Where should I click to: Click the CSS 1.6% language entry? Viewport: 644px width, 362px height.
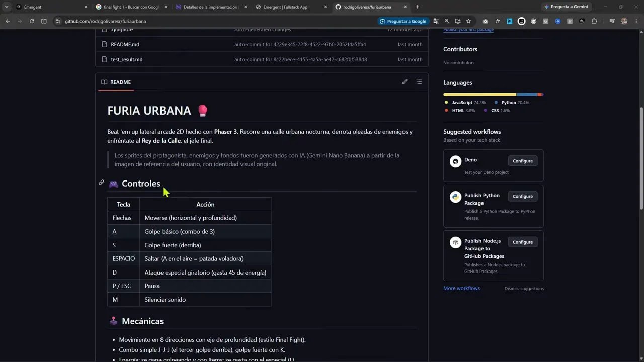pos(496,110)
